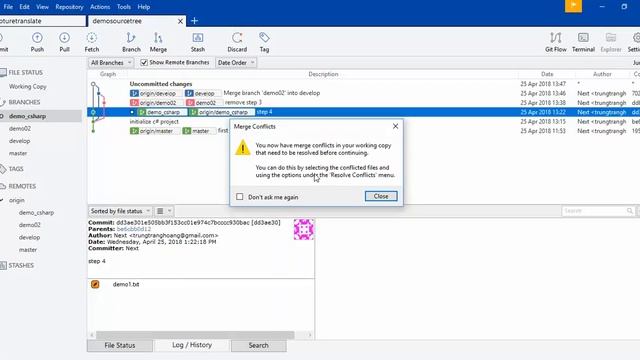Open the Actions menu
Image resolution: width=640 pixels, height=360 pixels.
(100, 7)
